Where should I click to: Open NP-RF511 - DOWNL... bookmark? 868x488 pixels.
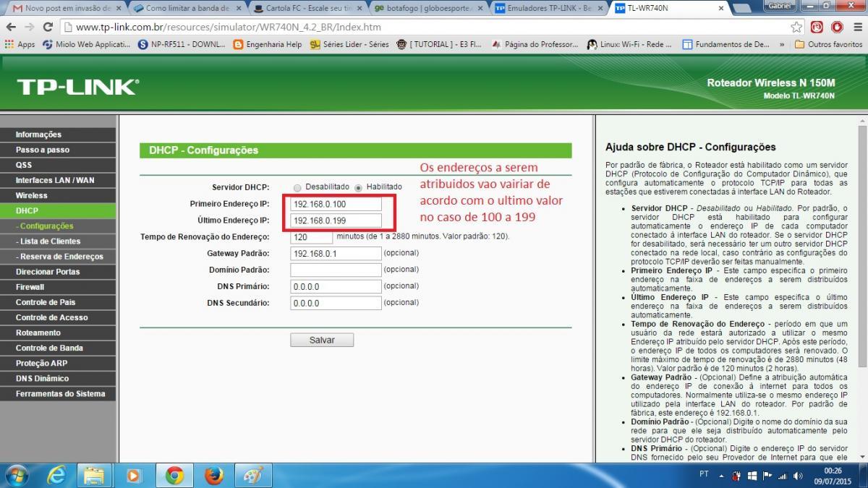click(x=182, y=44)
